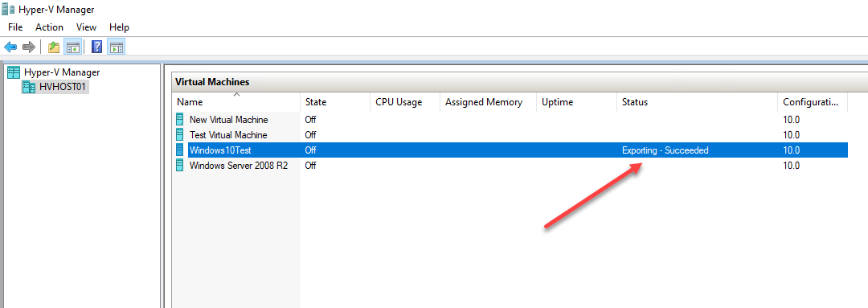
Task: Sort by the Status column header
Action: 697,102
